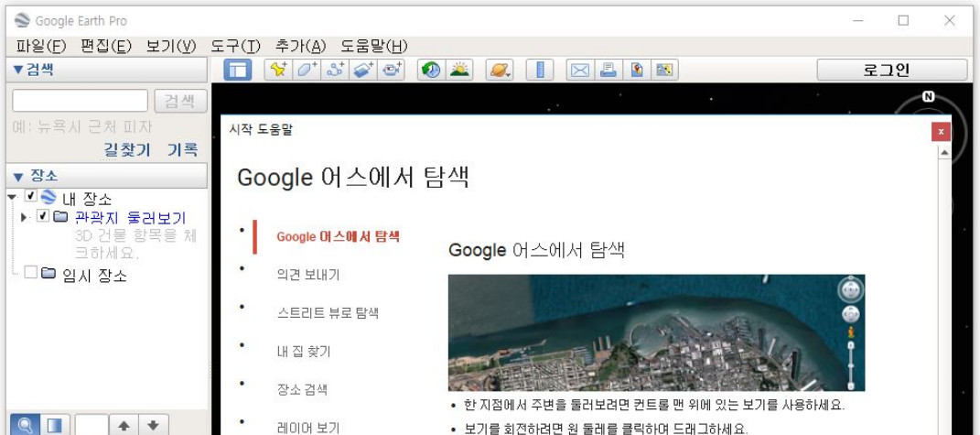
Task: Click the help dialog scrollbar up arrow
Action: pyautogui.click(x=943, y=152)
